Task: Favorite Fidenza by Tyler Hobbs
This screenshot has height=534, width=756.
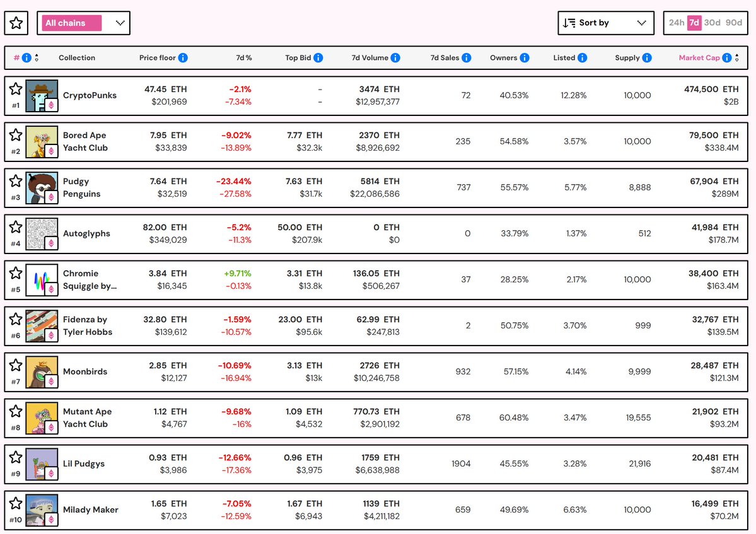Action: (x=16, y=318)
